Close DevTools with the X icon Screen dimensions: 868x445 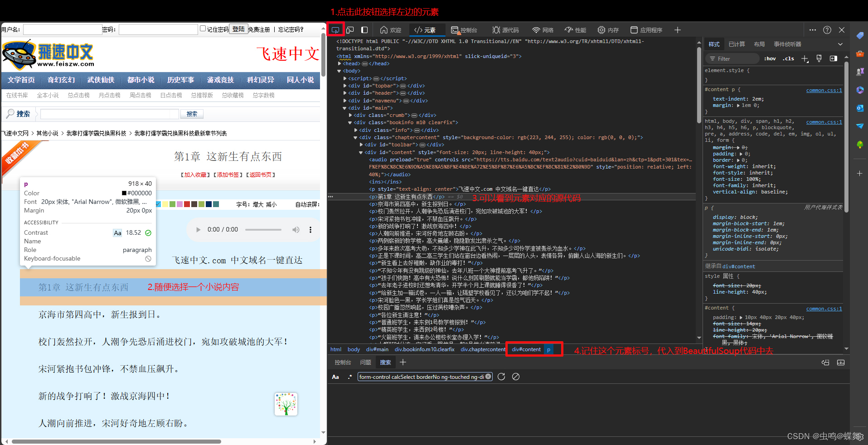842,30
